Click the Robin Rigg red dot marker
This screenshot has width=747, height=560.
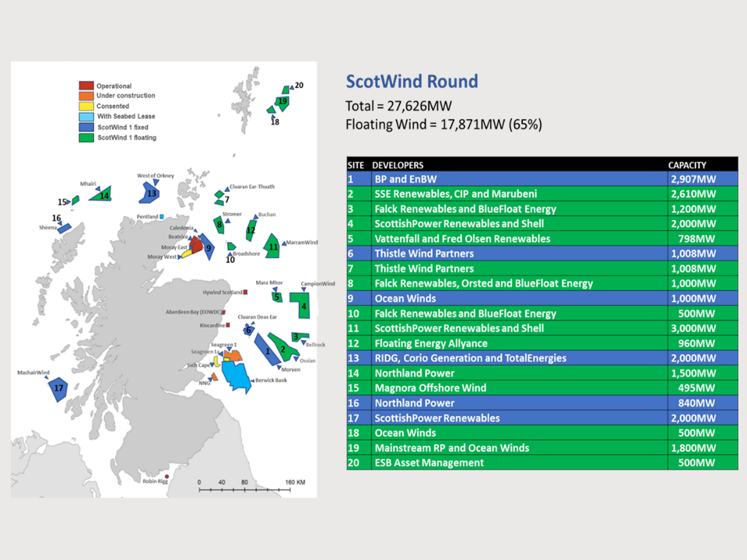tap(167, 476)
